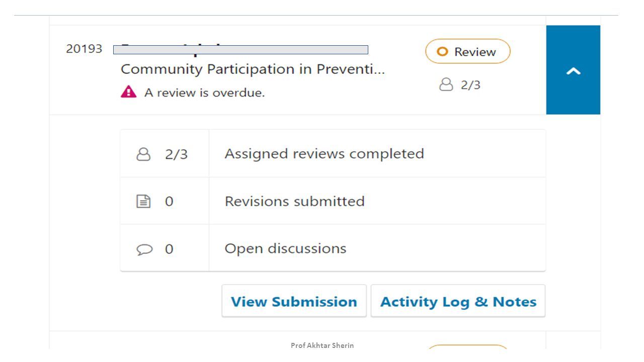Viewport: 644px width, 362px height.
Task: Click the document icon in Revisions submitted row
Action: tap(143, 202)
